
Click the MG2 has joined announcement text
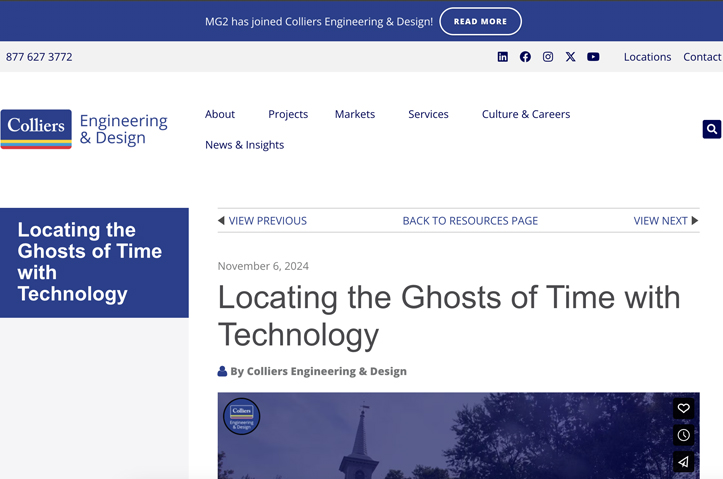319,22
